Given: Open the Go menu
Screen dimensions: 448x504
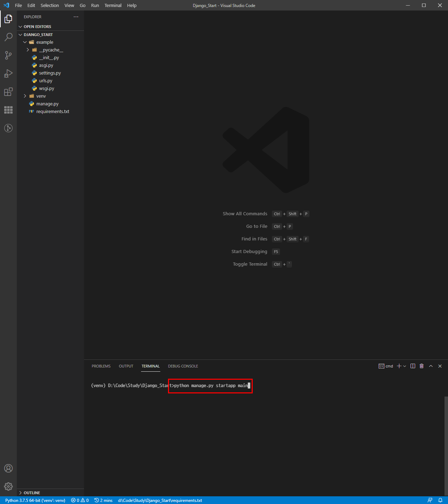Looking at the screenshot, I should (83, 5).
